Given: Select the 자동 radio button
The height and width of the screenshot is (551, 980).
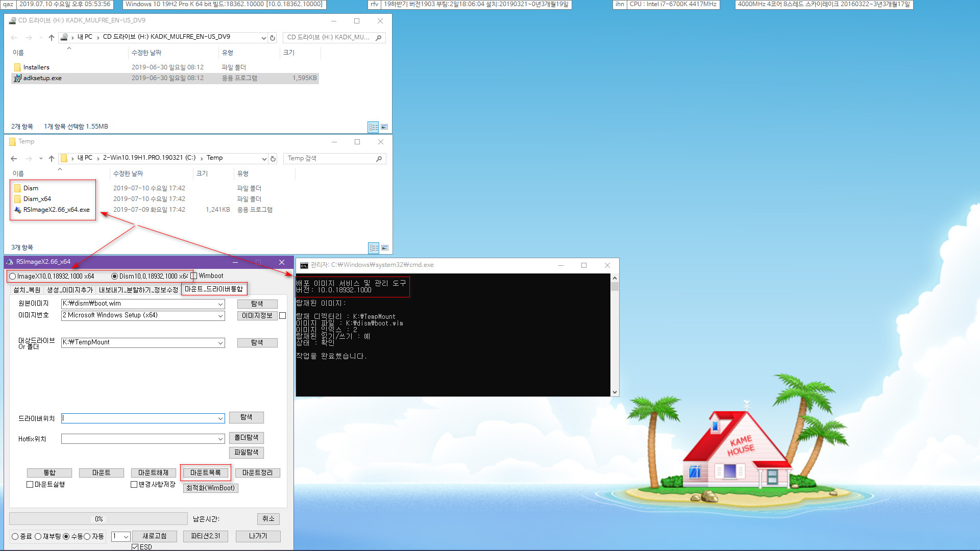Looking at the screenshot, I should click(87, 537).
